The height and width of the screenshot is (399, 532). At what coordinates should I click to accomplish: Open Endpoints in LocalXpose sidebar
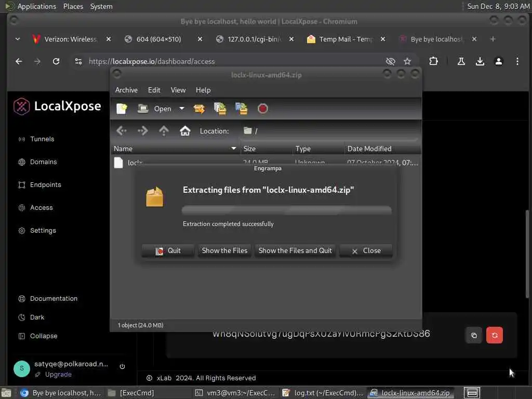coord(39,185)
